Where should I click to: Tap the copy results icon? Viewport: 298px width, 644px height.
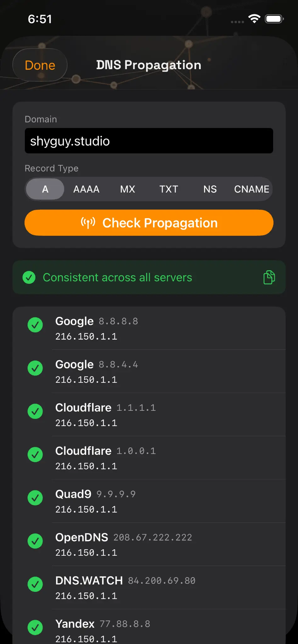point(269,277)
